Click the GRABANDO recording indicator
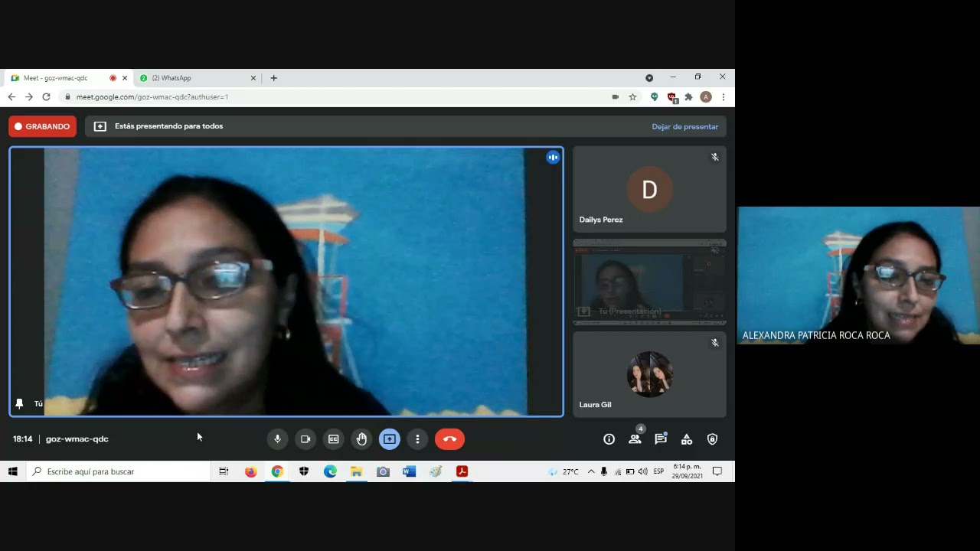980x551 pixels. pyautogui.click(x=42, y=126)
